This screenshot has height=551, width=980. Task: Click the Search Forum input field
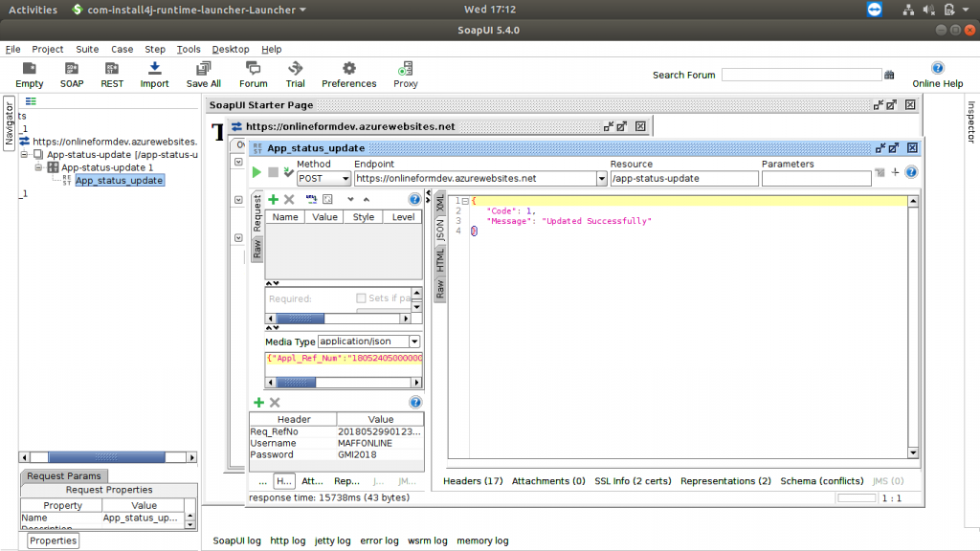point(801,75)
